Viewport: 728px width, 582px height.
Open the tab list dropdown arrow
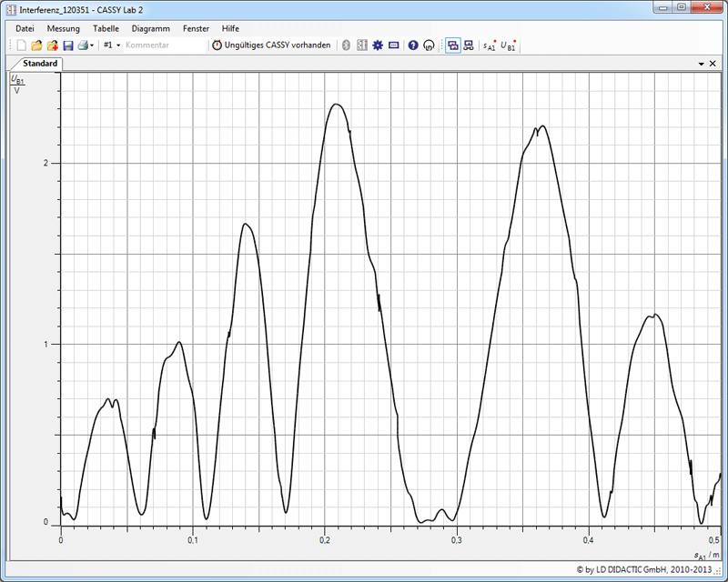[x=701, y=65]
